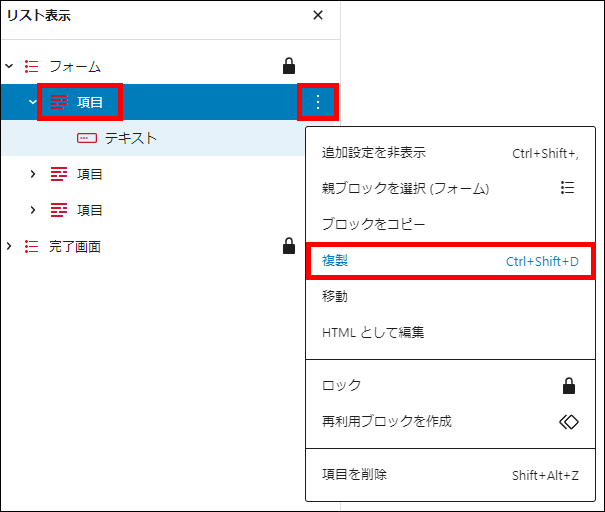Click the リスト表示 panel title
This screenshot has height=512, width=605.
coord(39,15)
